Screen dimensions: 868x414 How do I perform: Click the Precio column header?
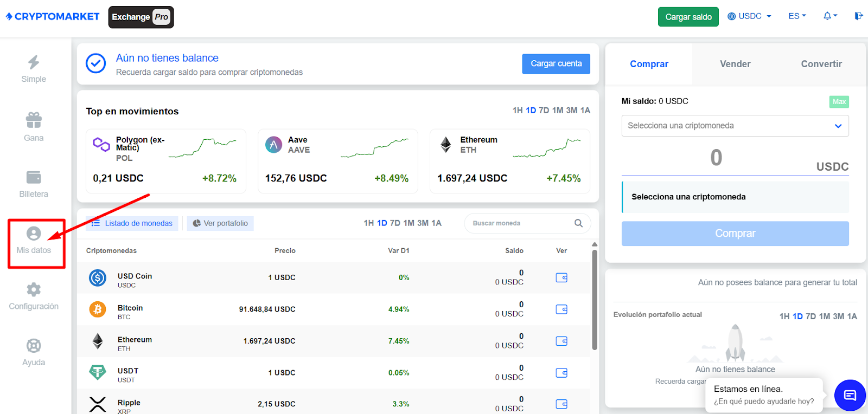pyautogui.click(x=285, y=251)
